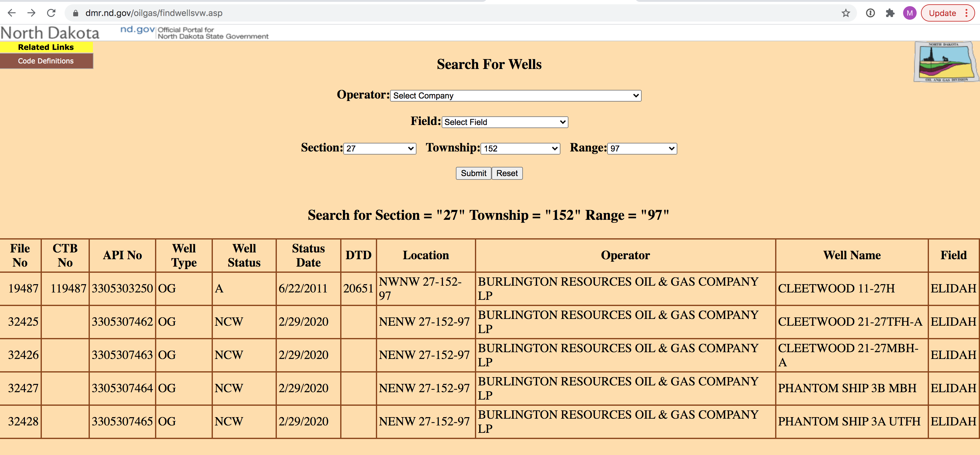Select File No 32428 cell
Screen dimensions: 980x455
pyautogui.click(x=20, y=421)
